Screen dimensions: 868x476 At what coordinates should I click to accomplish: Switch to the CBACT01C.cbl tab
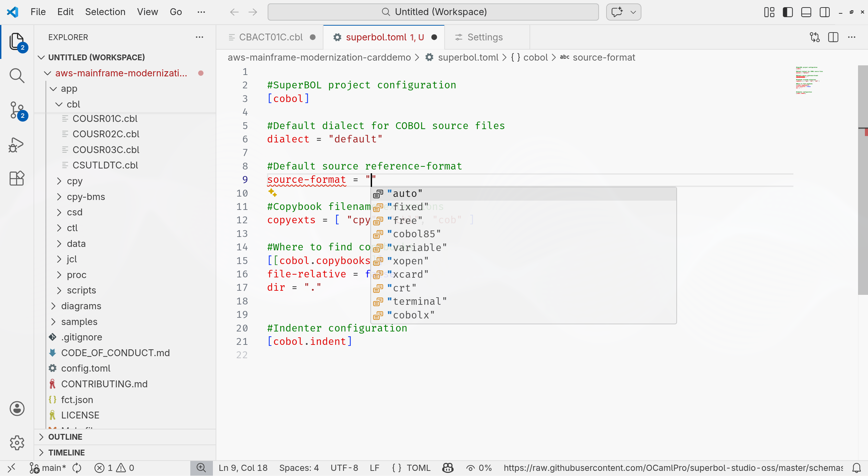pos(271,37)
